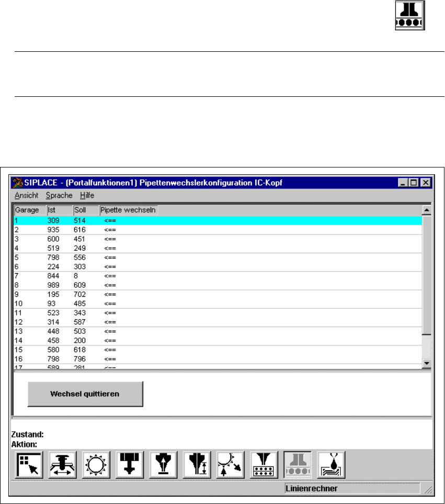Select the nozzle with upward arrow icon
The image size is (445, 504).
(163, 465)
